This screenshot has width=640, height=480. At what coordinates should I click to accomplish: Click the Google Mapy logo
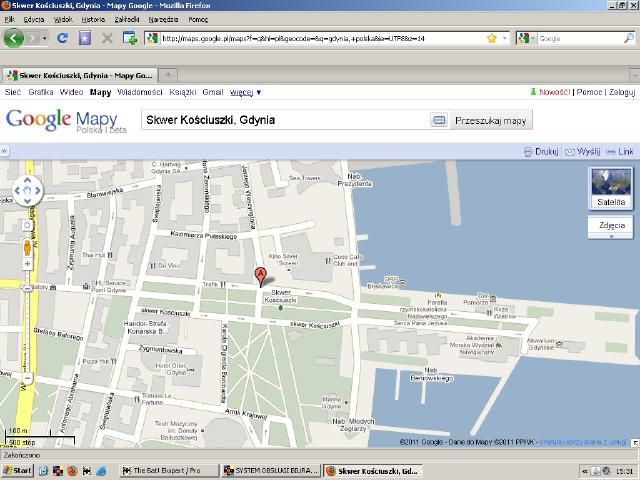point(65,120)
